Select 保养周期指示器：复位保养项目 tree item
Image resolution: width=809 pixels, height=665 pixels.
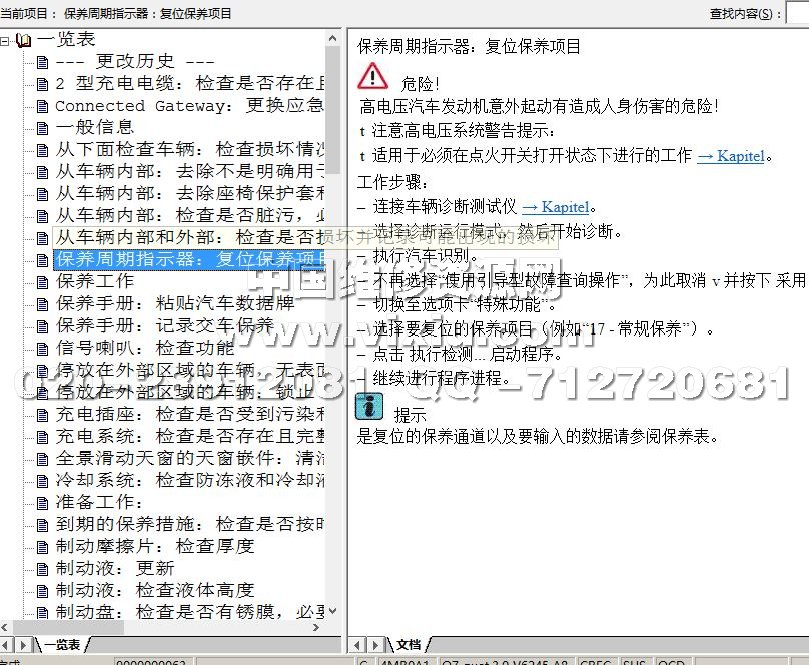[190, 260]
